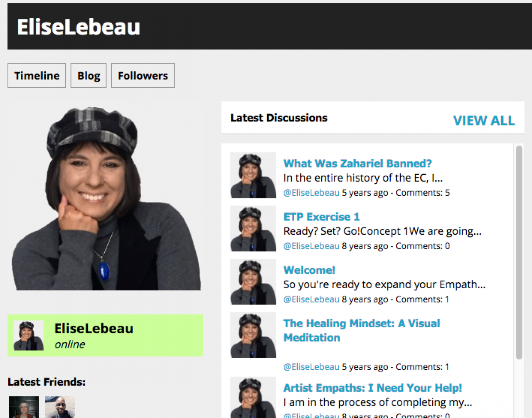Click the VIEW ALL discussions link
The height and width of the screenshot is (418, 532).
click(484, 120)
